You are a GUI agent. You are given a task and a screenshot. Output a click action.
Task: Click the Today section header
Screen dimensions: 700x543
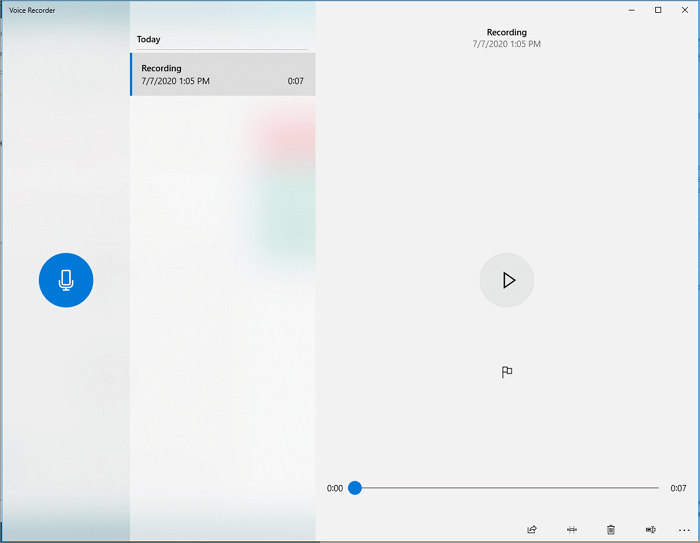point(148,39)
